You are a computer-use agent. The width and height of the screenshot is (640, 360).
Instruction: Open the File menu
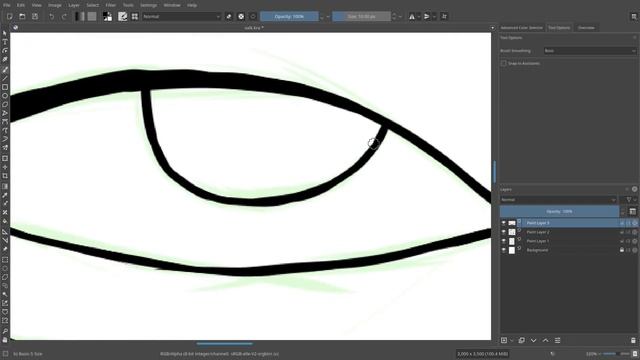tap(7, 5)
